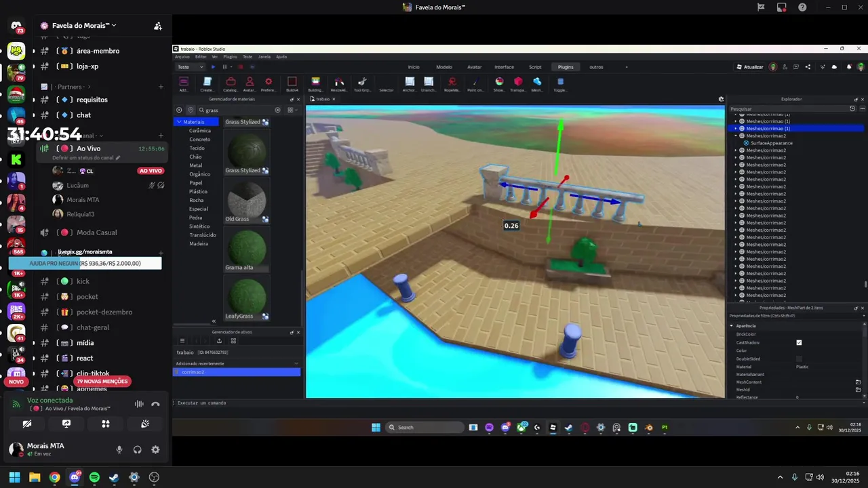The image size is (868, 488).
Task: Switch to the Script ribbon tab
Action: [x=535, y=67]
